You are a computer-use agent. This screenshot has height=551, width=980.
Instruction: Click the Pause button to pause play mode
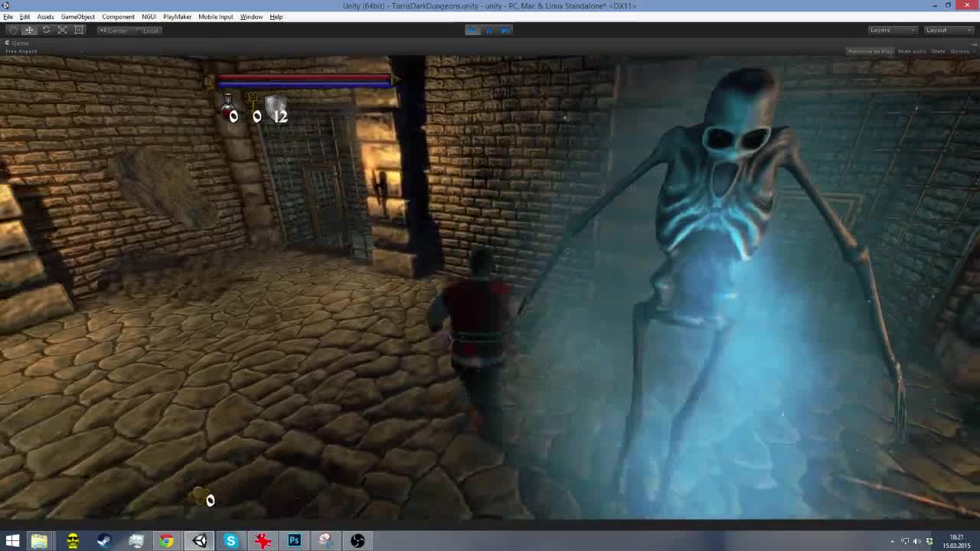click(489, 30)
